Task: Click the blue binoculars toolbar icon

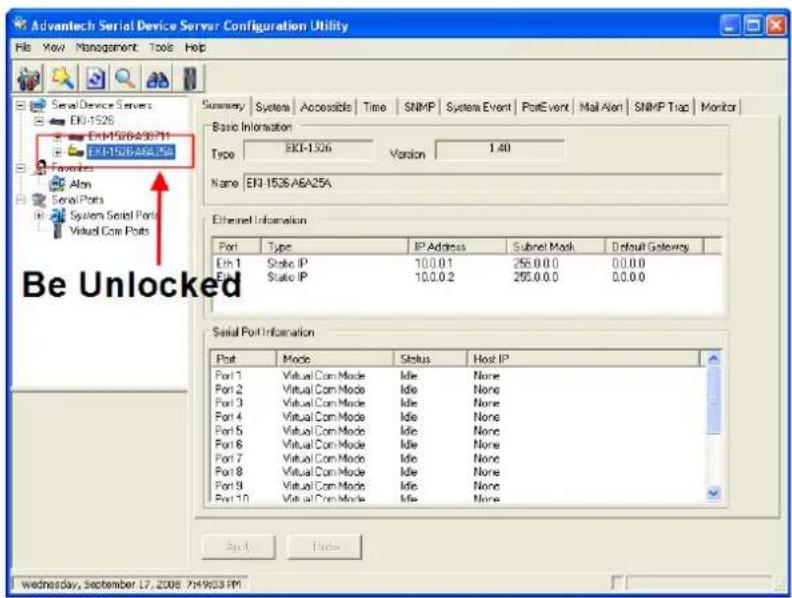Action: (x=158, y=80)
